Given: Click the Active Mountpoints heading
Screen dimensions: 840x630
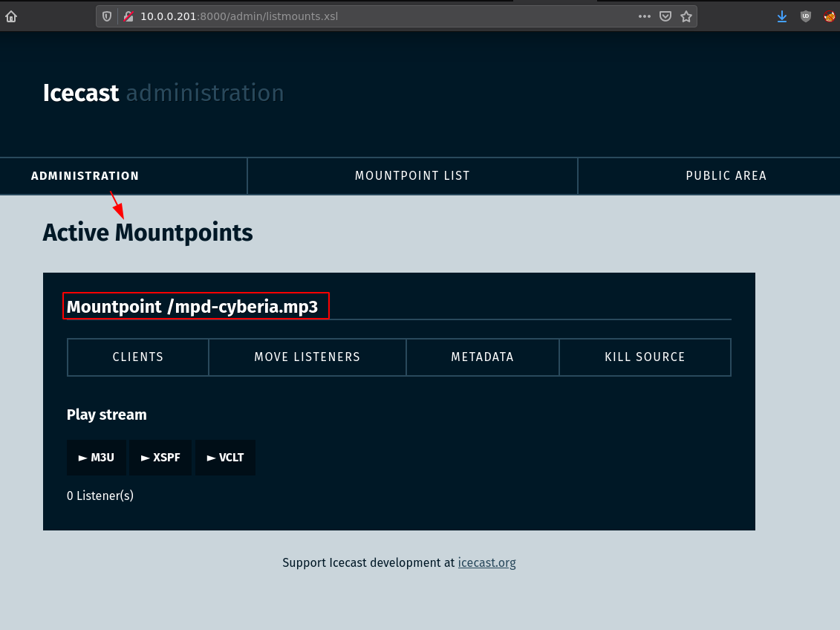Looking at the screenshot, I should click(147, 233).
